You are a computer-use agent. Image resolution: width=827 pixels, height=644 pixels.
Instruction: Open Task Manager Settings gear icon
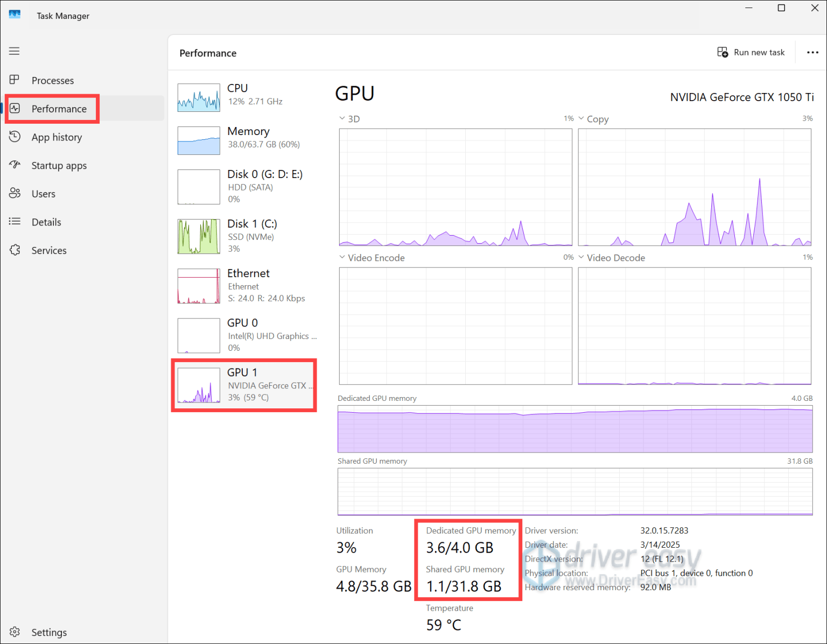tap(15, 632)
